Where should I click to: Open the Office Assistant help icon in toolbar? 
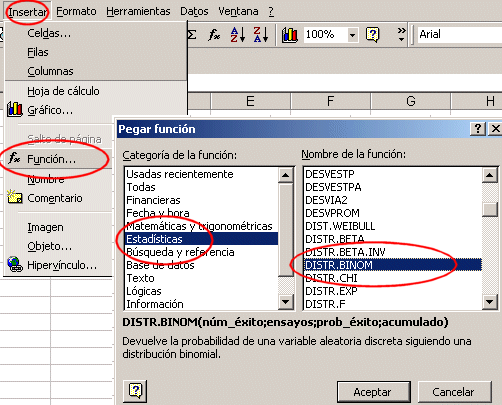(x=372, y=34)
